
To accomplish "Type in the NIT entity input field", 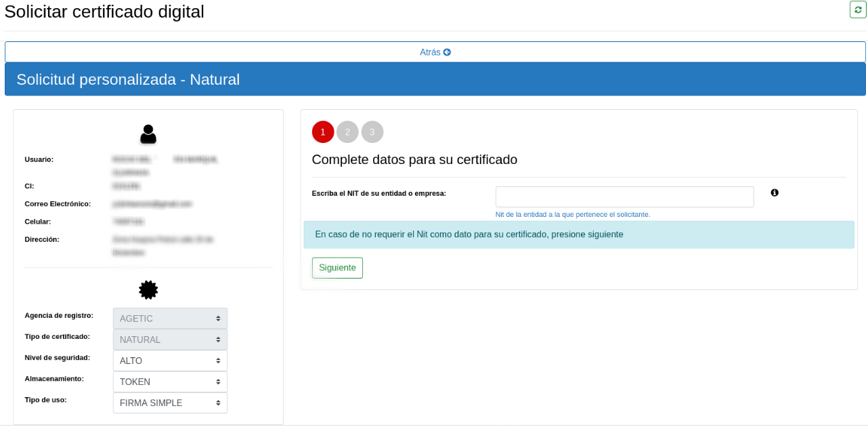I will [624, 197].
